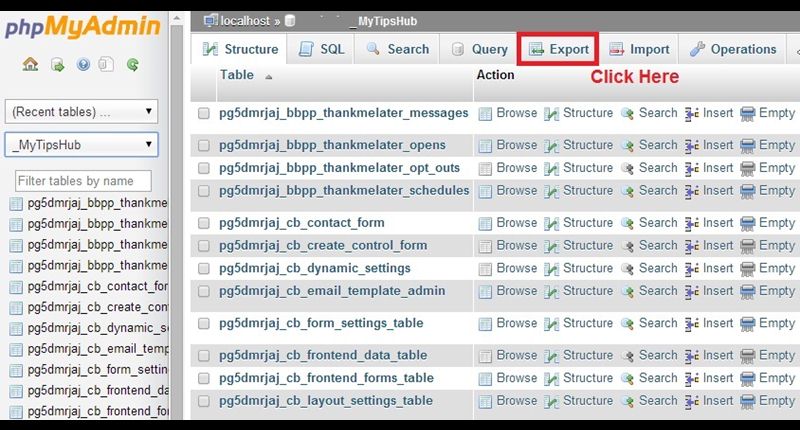The width and height of the screenshot is (800, 430).
Task: Open sidebar table pg5dmrjaj_cb_frontend_da
Action: (x=98, y=390)
